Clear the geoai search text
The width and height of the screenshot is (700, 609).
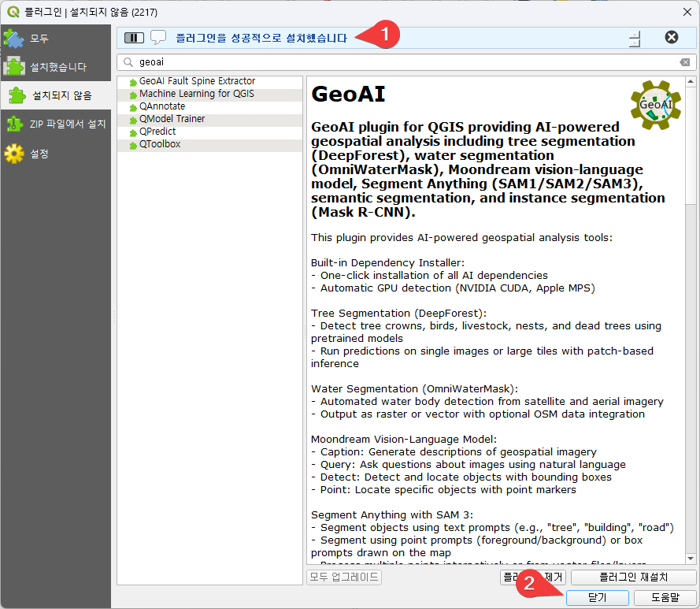point(684,62)
